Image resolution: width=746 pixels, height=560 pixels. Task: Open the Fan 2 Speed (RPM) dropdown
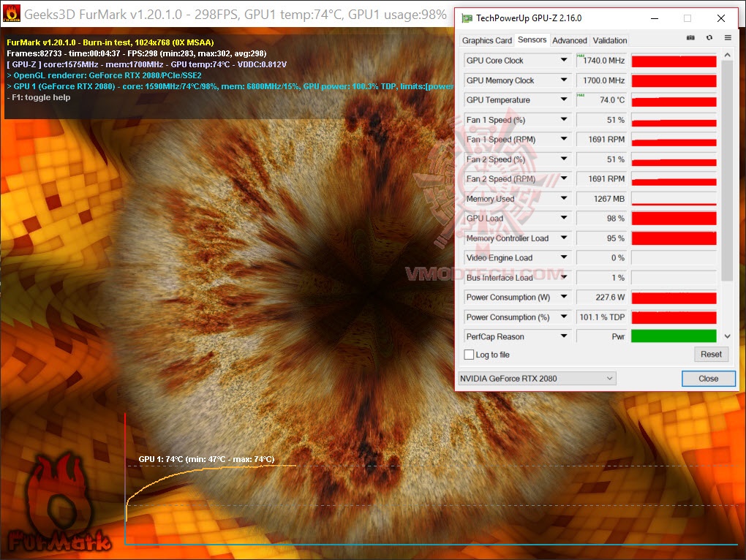(x=563, y=178)
